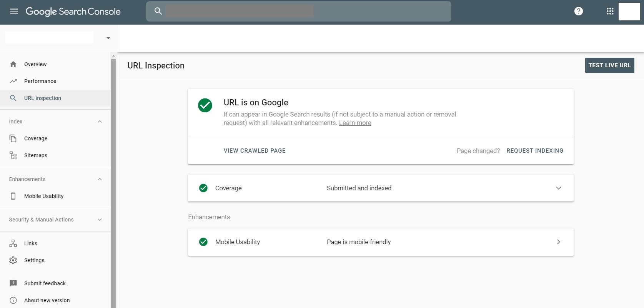Click the Overview home icon

[x=13, y=64]
